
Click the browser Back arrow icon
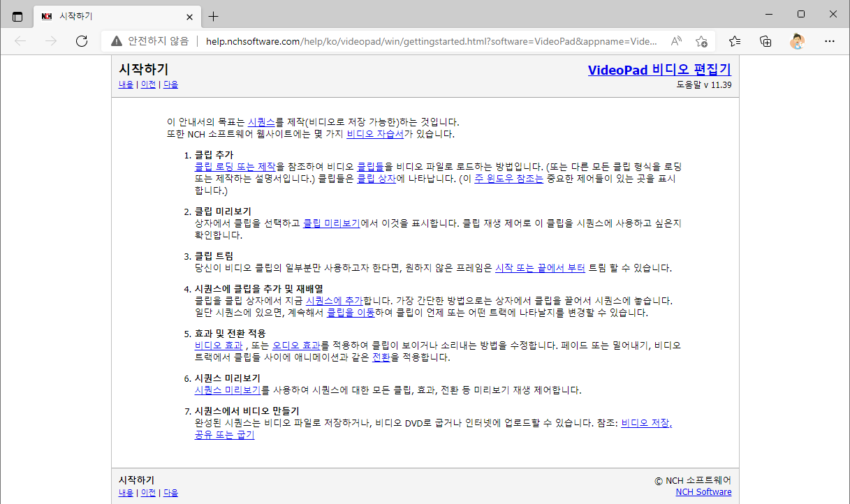pos(20,41)
